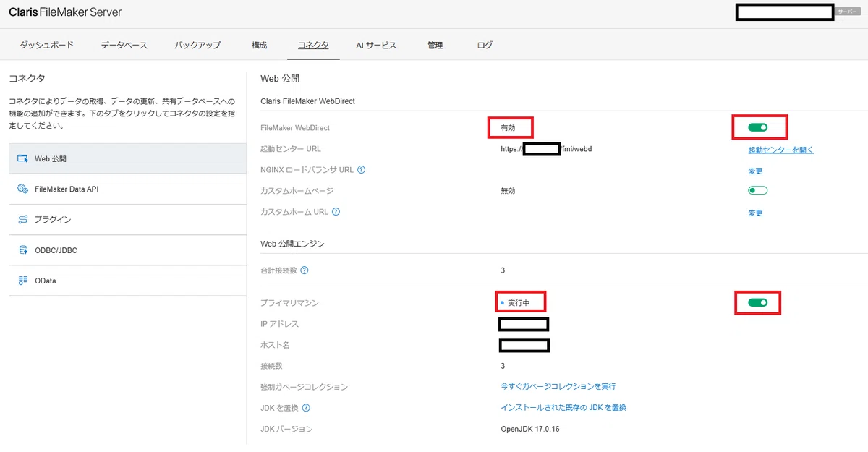This screenshot has height=452, width=868.
Task: Open the ログ tab
Action: point(485,45)
